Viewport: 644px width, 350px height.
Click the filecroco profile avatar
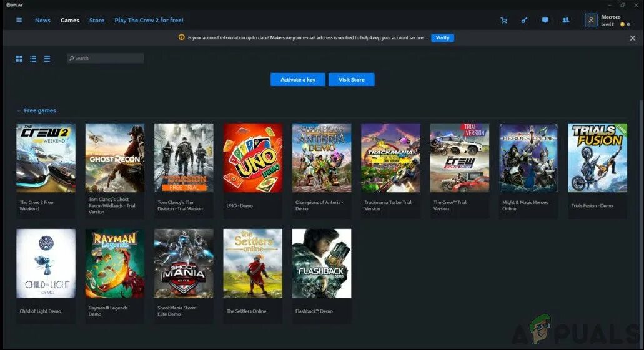[x=591, y=20]
